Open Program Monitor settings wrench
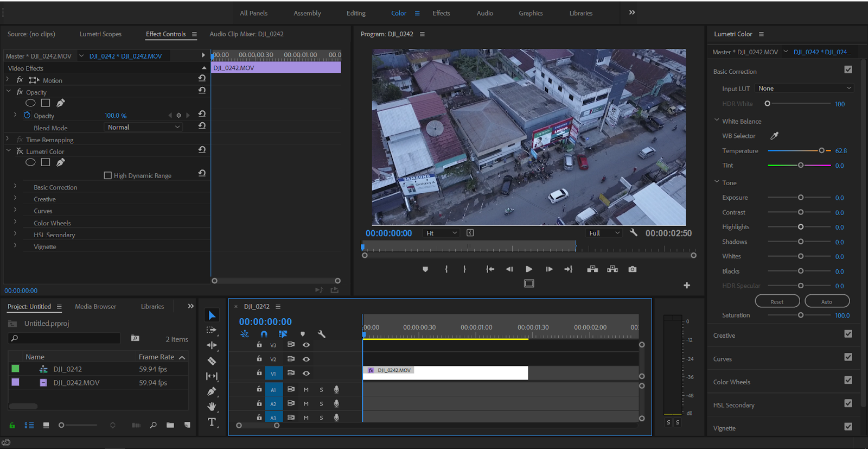868x449 pixels. [x=633, y=233]
